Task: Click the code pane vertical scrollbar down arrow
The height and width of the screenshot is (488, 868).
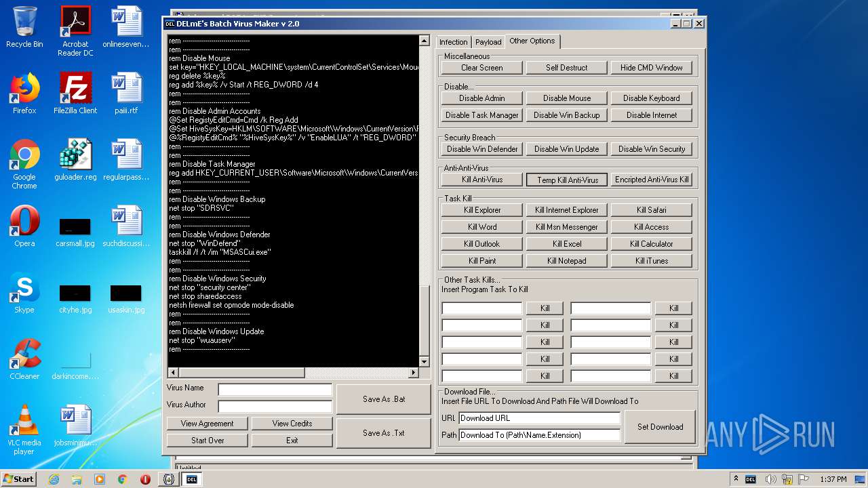Action: [x=425, y=361]
